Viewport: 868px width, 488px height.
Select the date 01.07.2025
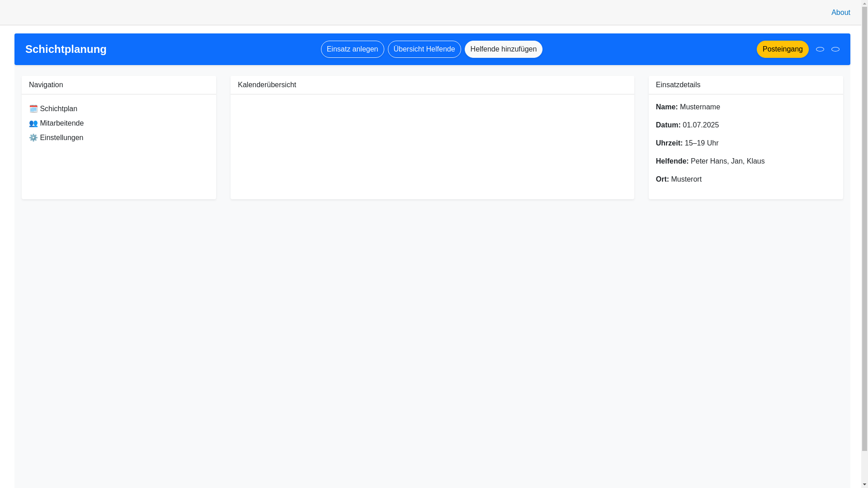click(x=701, y=125)
